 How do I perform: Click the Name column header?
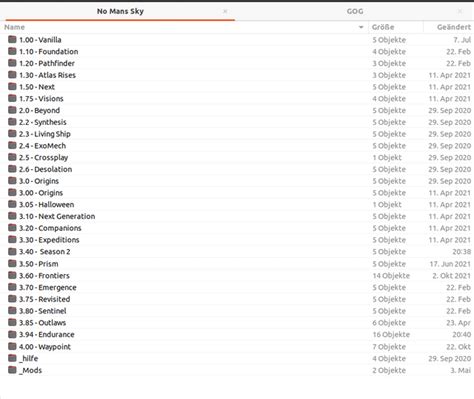(184, 27)
